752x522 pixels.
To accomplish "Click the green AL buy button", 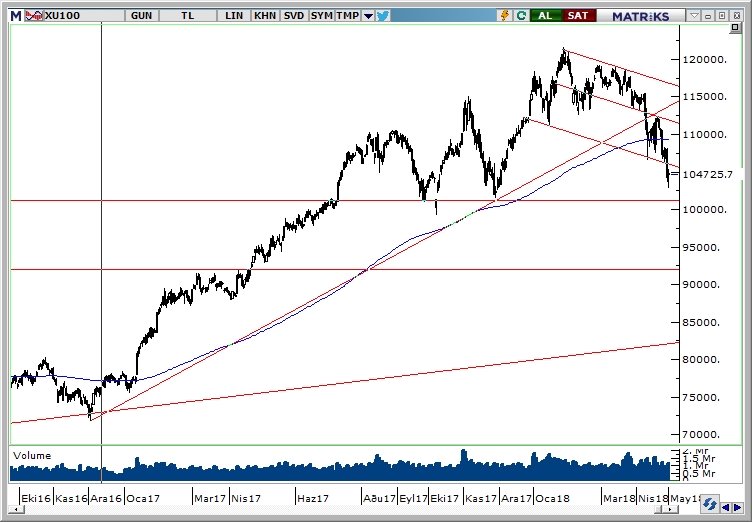I will click(545, 16).
